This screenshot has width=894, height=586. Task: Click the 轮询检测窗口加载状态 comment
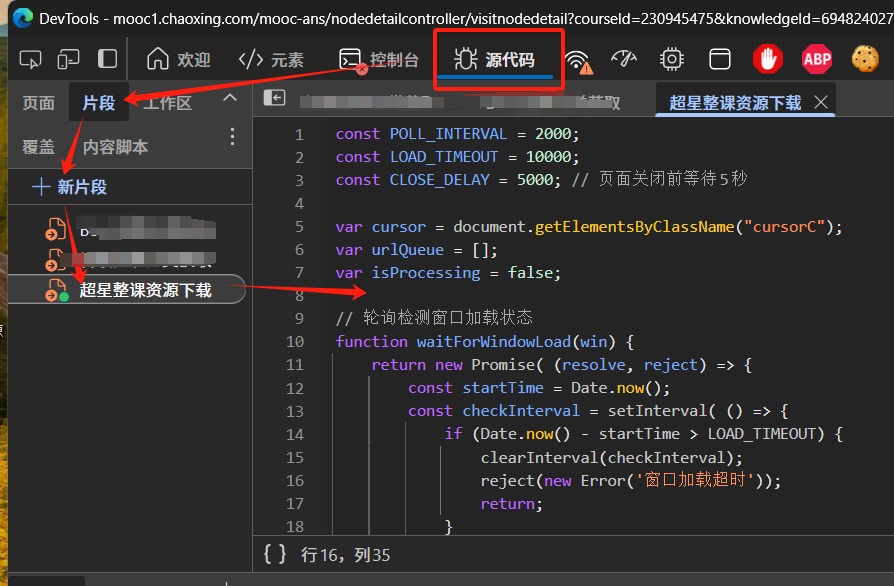(x=434, y=318)
